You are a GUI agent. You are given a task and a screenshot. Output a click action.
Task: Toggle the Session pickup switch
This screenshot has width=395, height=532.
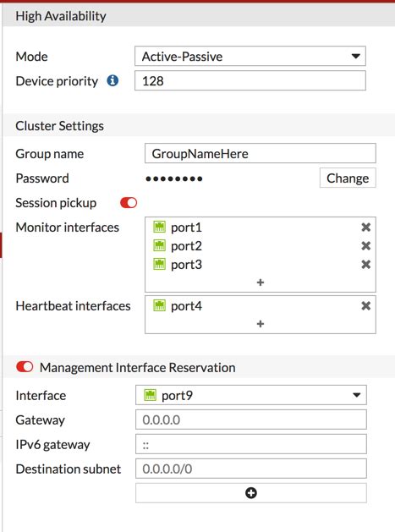[129, 202]
